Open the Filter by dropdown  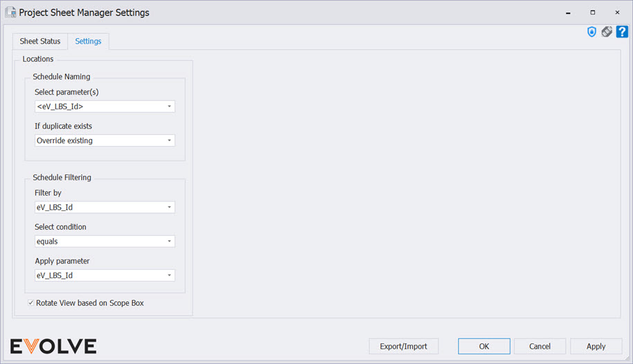[x=105, y=207]
